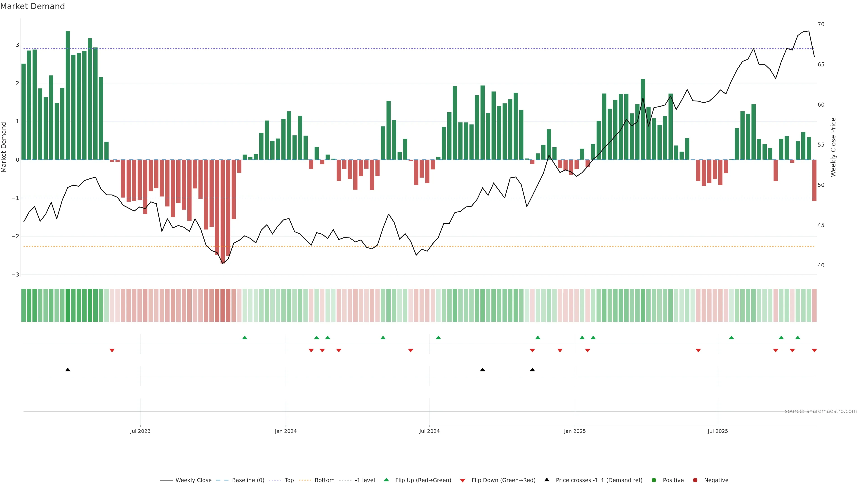Toggle the Top dotted line legend entry
This screenshot has width=868, height=488.
289,480
